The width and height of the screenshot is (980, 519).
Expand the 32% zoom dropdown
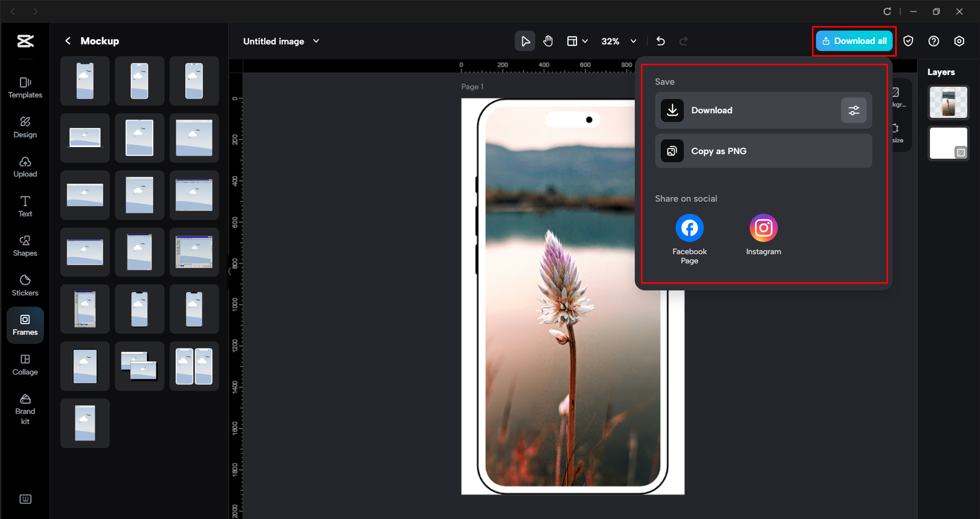point(633,41)
